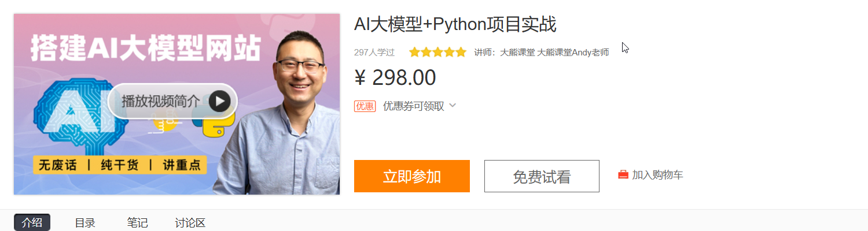Click the fifth yellow rating star
868x231 pixels.
[x=461, y=53]
